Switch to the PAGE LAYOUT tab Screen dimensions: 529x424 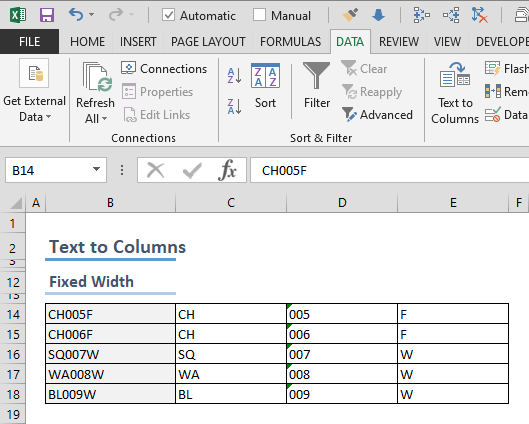coord(208,41)
